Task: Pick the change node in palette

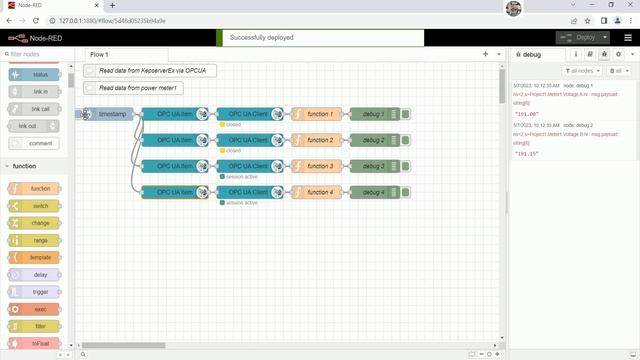Action: click(x=34, y=223)
